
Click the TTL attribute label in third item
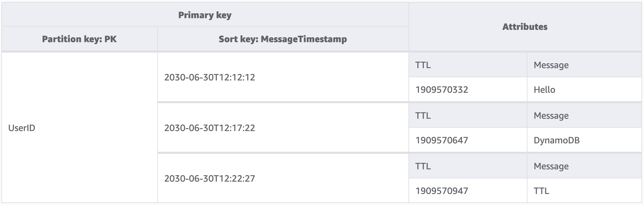[423, 166]
